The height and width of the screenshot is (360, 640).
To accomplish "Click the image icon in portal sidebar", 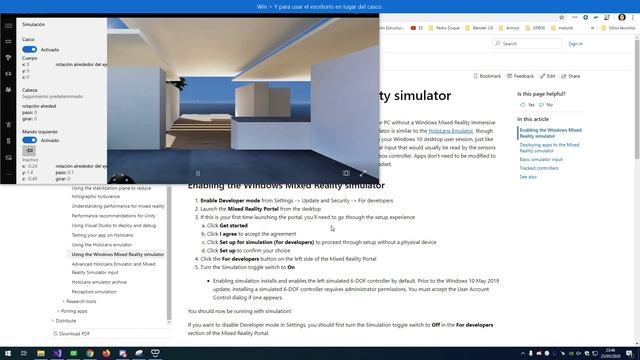I will click(x=9, y=158).
